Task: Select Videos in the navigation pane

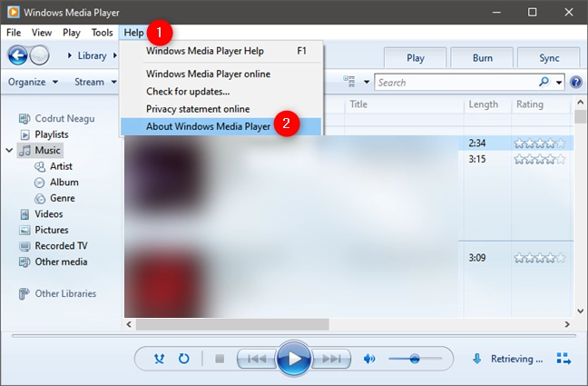Action: click(41, 214)
